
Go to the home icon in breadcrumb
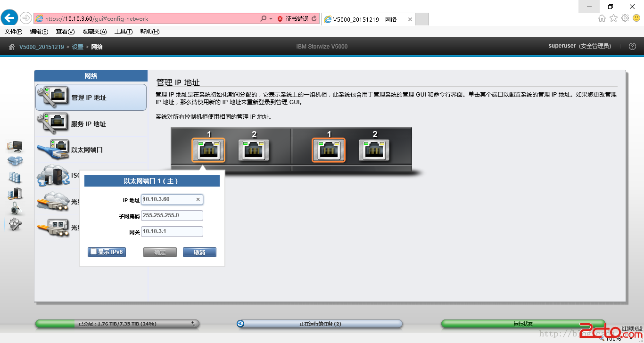(12, 47)
